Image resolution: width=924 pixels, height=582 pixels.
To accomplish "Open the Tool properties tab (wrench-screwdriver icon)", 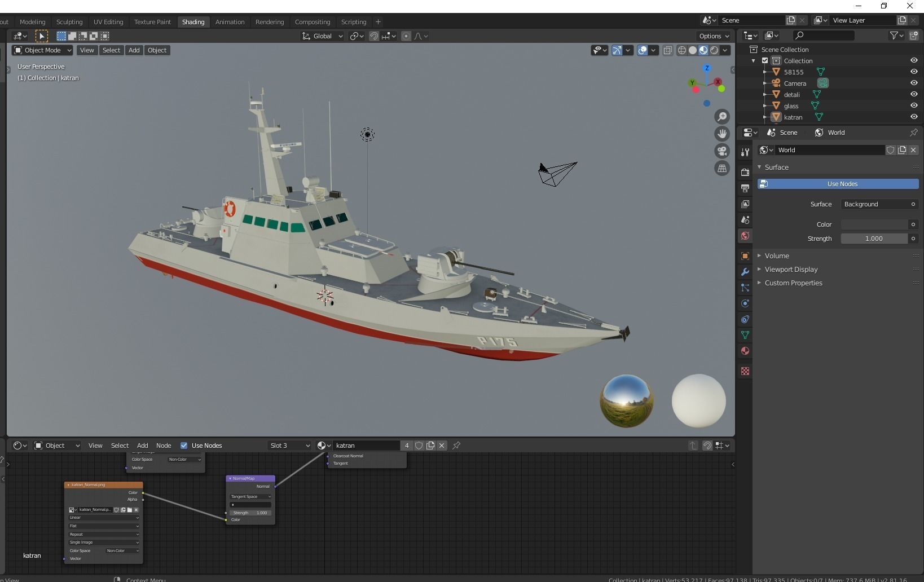I will [x=745, y=152].
